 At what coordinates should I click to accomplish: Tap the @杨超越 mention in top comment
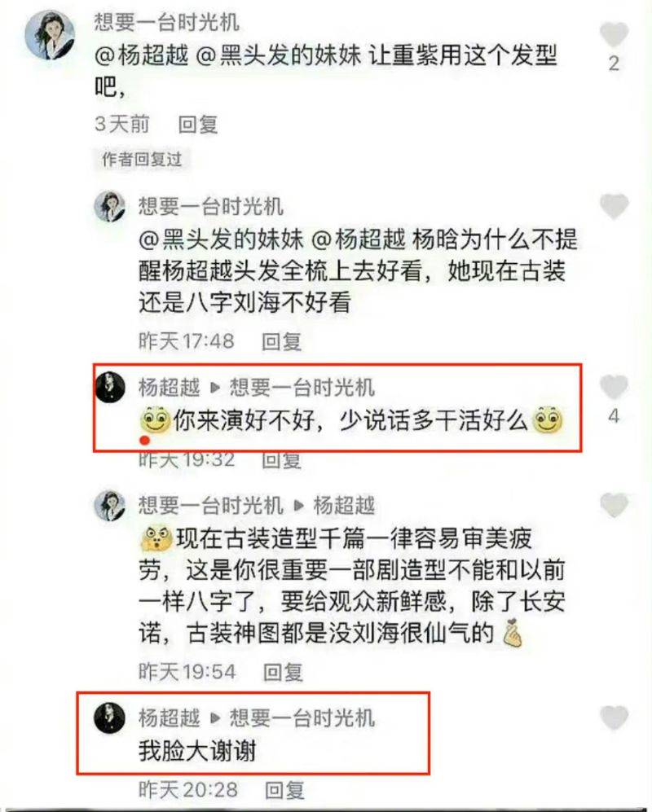[141, 55]
